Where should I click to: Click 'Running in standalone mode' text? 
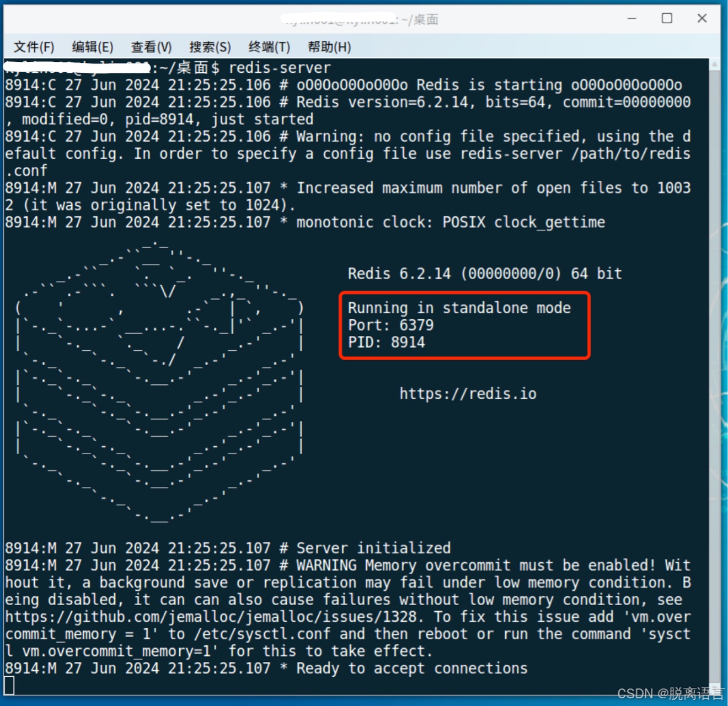click(459, 308)
